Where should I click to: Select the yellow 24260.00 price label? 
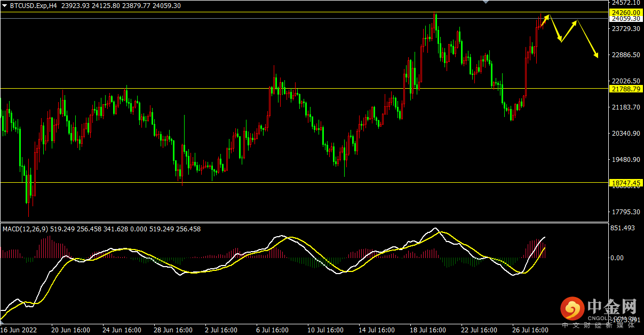click(626, 12)
